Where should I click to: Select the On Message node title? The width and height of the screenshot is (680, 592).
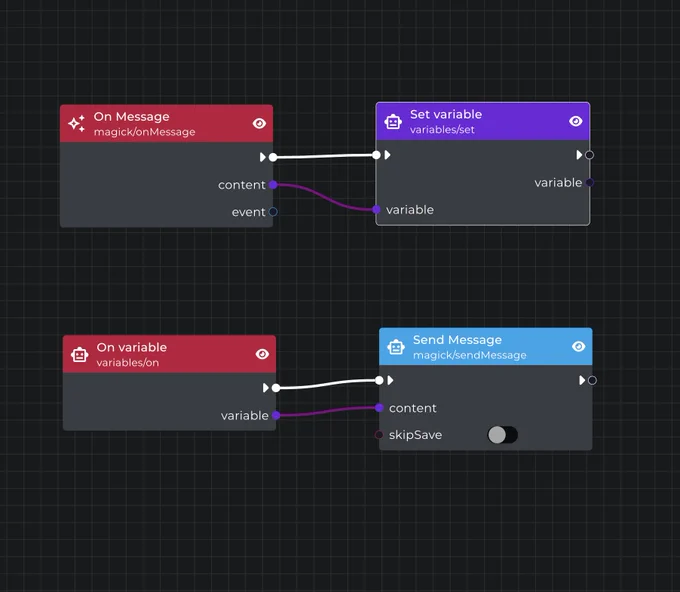[x=131, y=117]
